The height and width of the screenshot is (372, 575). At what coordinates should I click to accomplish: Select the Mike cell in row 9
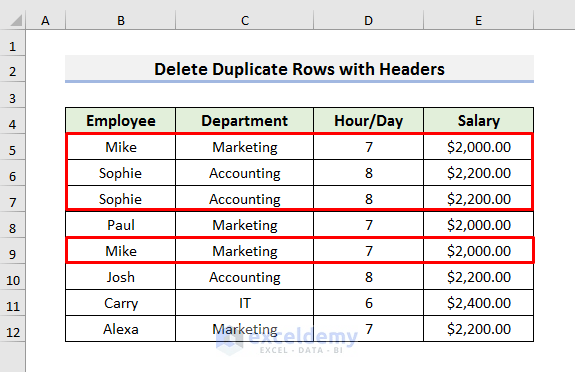click(x=121, y=251)
